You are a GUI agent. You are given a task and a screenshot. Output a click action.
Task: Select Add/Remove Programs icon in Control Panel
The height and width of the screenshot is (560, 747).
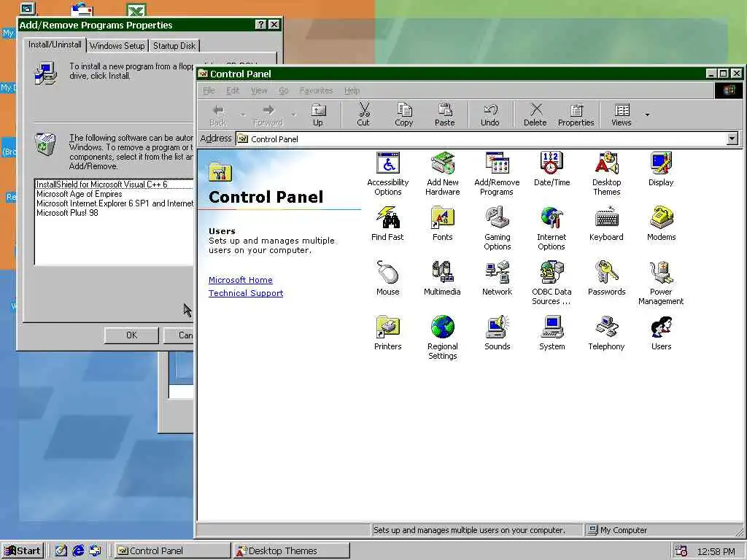(x=497, y=174)
